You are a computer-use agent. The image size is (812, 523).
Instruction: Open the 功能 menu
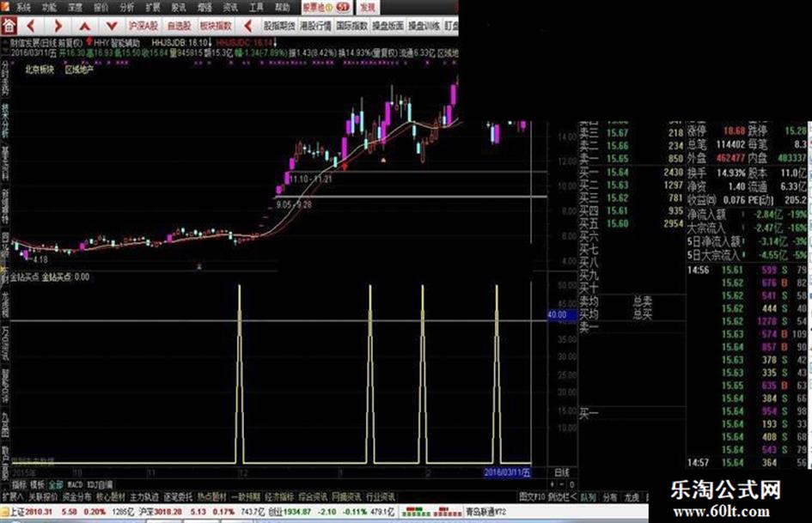pyautogui.click(x=49, y=7)
